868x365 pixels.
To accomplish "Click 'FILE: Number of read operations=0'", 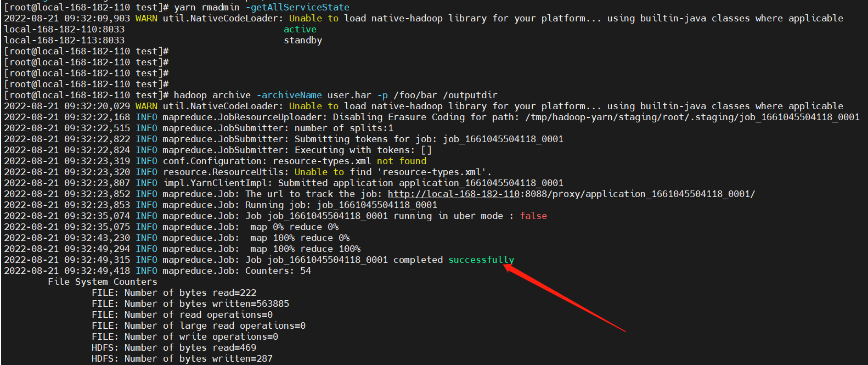I will 182,315.
